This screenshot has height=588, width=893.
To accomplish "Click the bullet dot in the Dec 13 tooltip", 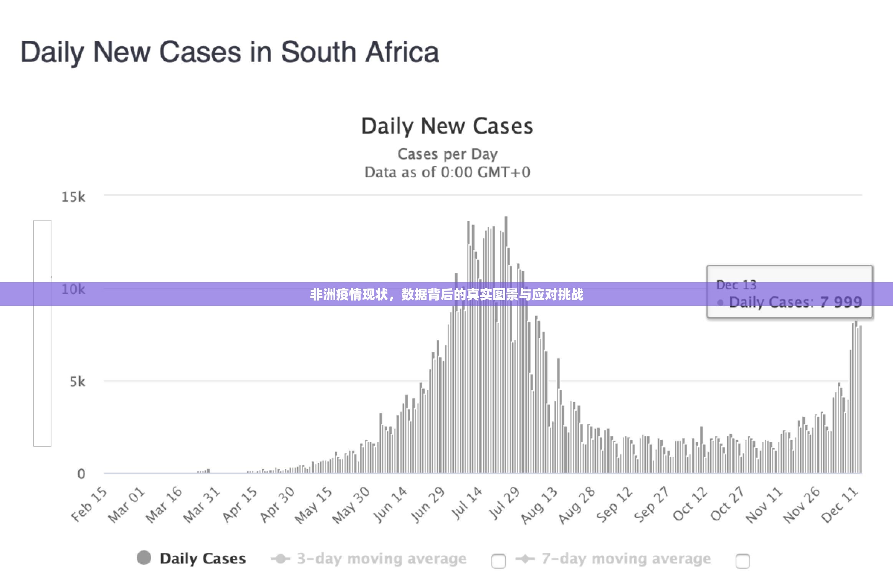I will click(x=720, y=303).
